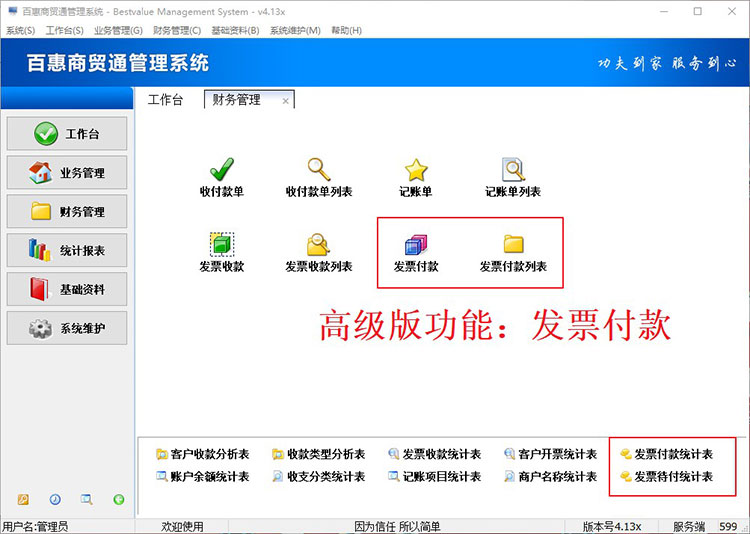Screen dimensions: 750x534
Task: Open 财务管理 sidebar button
Action: 67,211
